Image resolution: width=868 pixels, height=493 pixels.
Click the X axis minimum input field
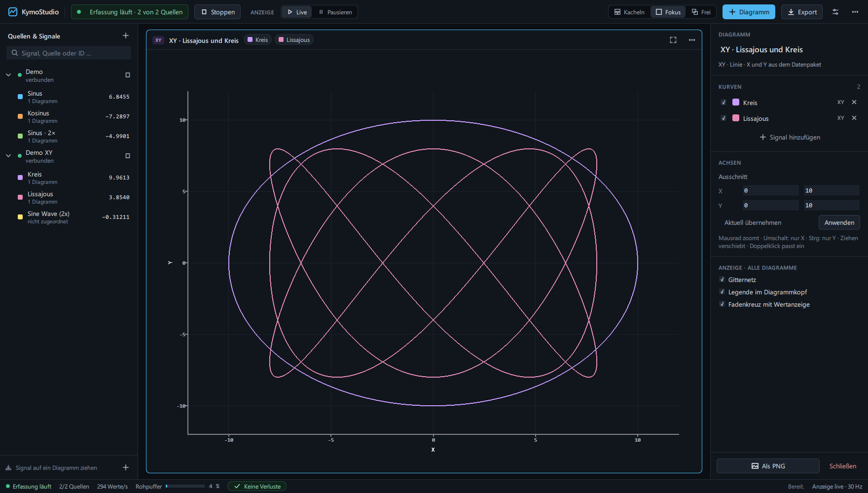coord(770,190)
